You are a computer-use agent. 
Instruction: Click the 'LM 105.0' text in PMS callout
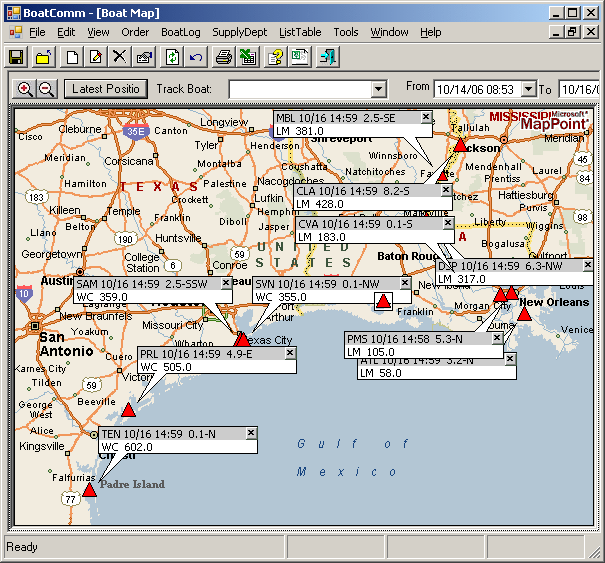pyautogui.click(x=371, y=352)
